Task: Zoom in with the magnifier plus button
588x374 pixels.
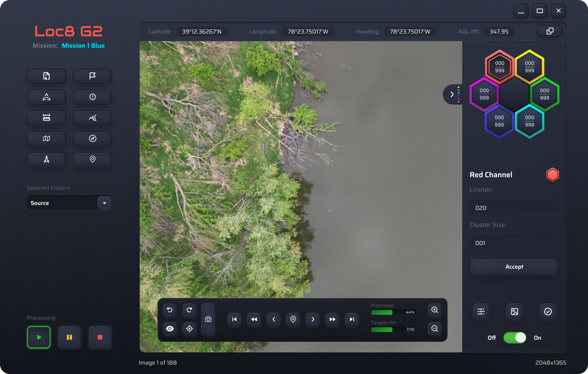Action: 434,310
